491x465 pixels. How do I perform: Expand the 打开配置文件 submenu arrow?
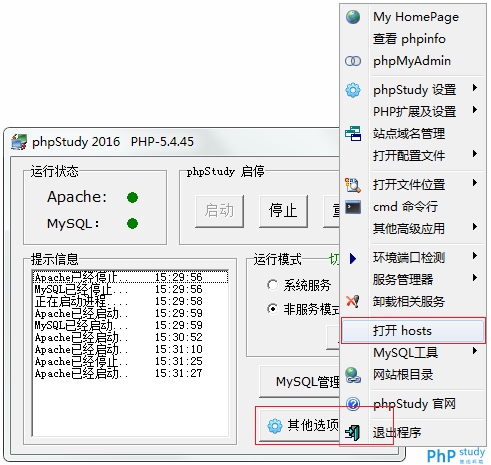(x=475, y=154)
